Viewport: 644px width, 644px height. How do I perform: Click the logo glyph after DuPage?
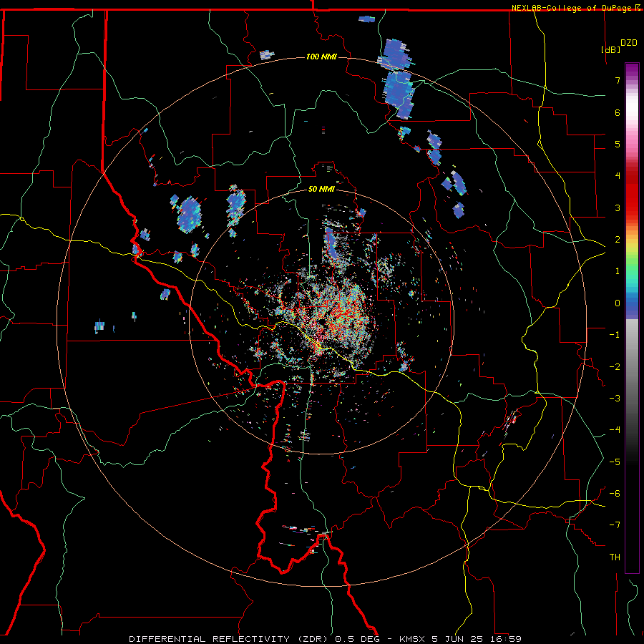pyautogui.click(x=637, y=8)
